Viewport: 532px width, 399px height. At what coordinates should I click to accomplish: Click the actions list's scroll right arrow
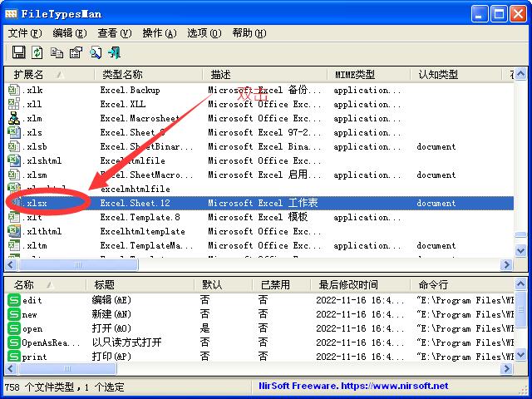507,368
